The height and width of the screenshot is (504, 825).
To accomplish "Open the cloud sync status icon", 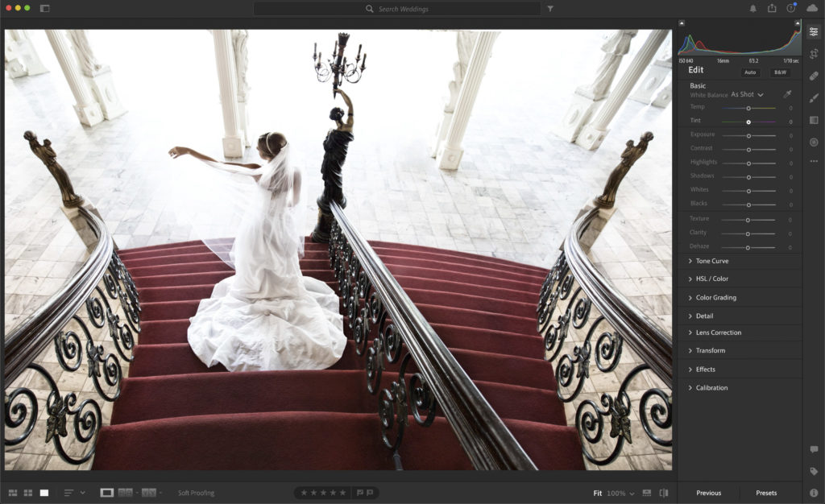I will pyautogui.click(x=812, y=8).
